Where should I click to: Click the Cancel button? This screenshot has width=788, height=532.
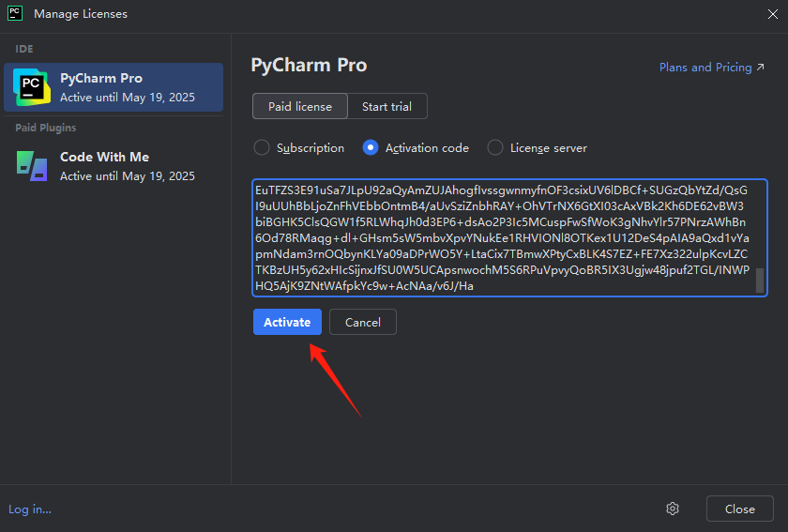click(362, 322)
